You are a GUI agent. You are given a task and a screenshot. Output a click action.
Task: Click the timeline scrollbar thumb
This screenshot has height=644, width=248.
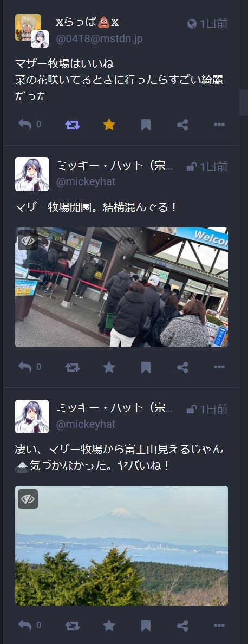tap(244, 103)
